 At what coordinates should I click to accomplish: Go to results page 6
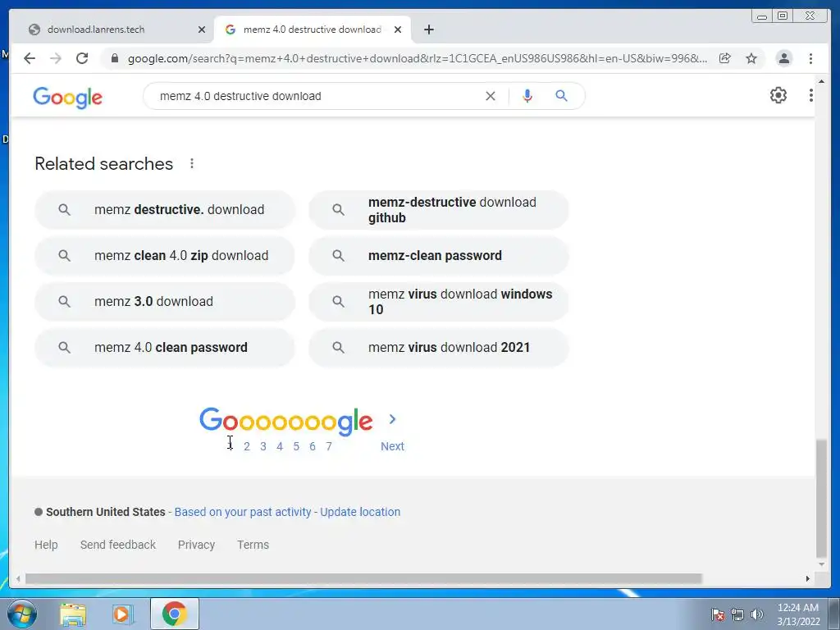point(313,446)
